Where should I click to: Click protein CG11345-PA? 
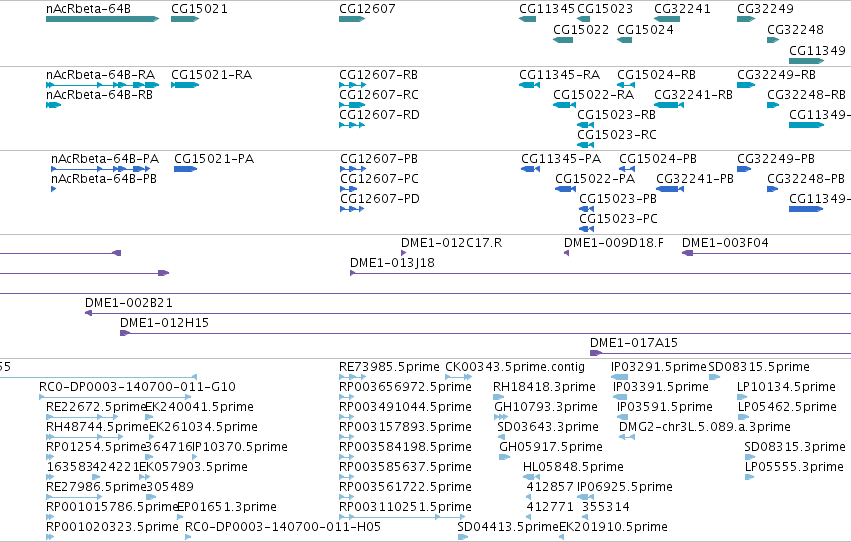(561, 159)
